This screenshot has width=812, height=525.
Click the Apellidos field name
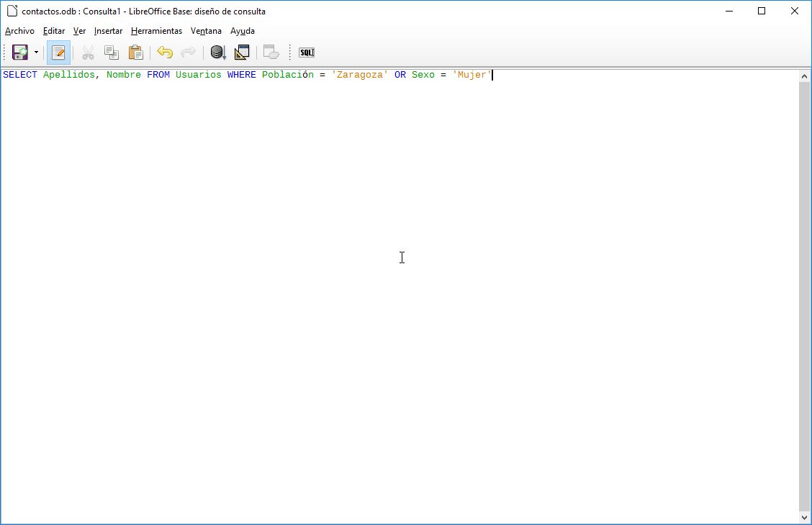pos(69,75)
